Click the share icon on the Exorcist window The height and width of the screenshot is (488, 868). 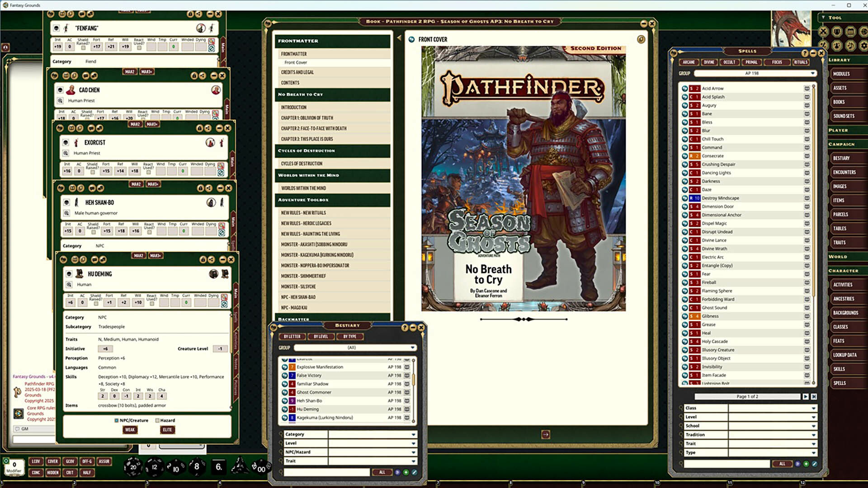click(x=208, y=128)
